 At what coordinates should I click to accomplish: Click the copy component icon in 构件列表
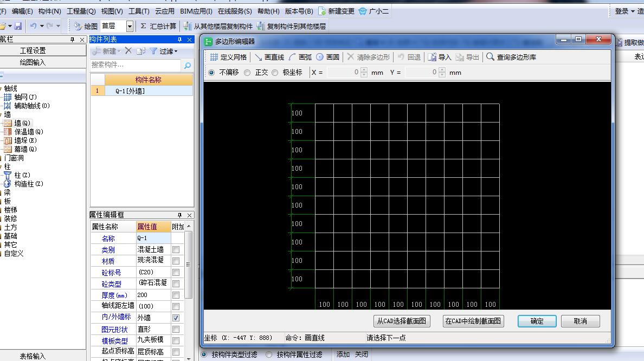pyautogui.click(x=141, y=51)
